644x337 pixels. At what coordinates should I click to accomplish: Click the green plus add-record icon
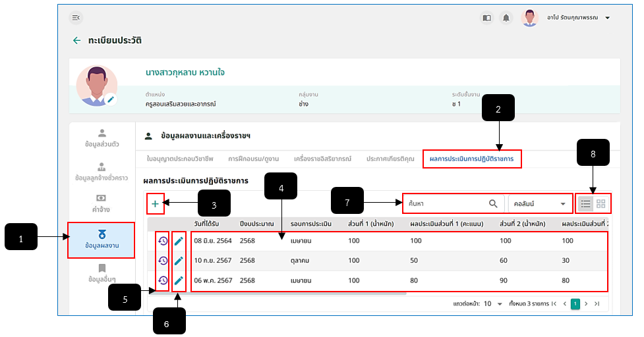[156, 204]
